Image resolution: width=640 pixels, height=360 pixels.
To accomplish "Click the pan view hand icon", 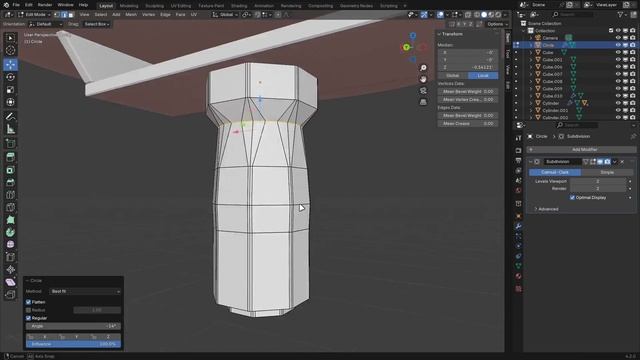I will (x=423, y=79).
